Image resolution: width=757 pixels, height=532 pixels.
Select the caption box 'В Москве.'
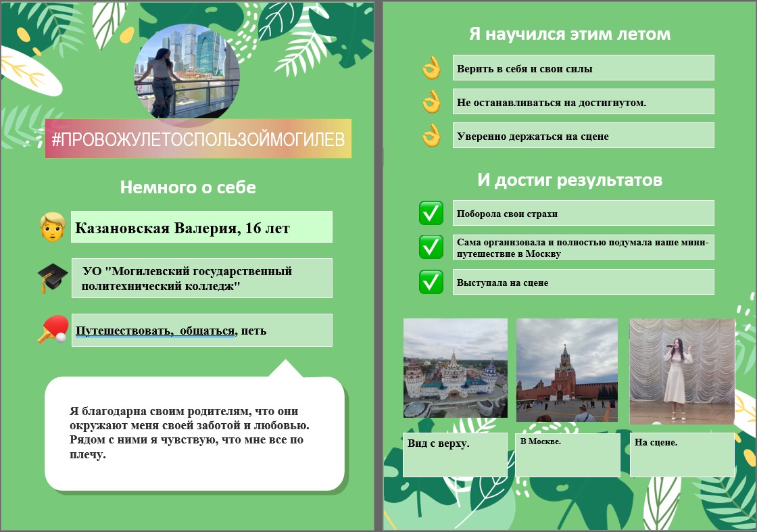pos(568,455)
